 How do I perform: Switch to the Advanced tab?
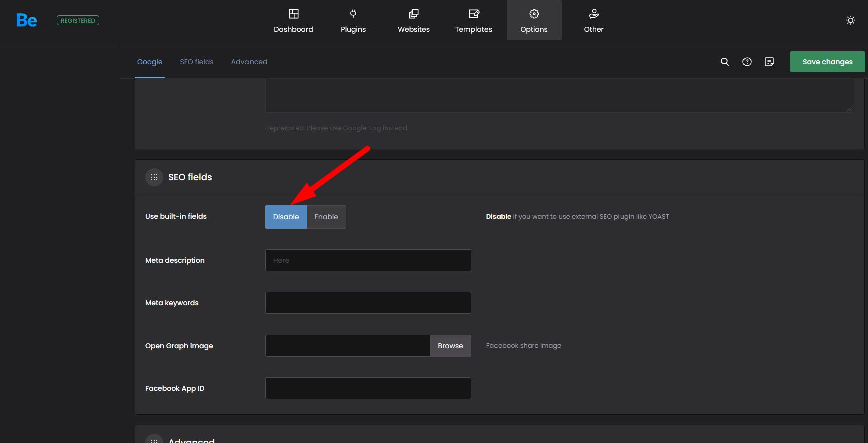tap(249, 62)
